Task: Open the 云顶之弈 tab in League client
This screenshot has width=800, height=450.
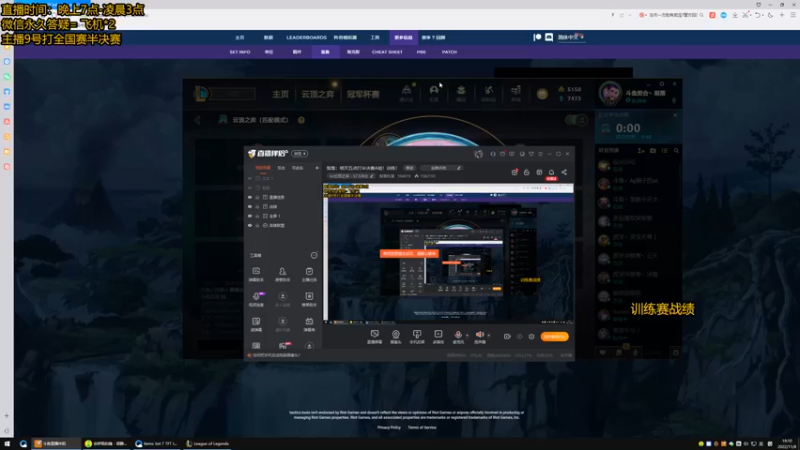Action: pos(317,94)
